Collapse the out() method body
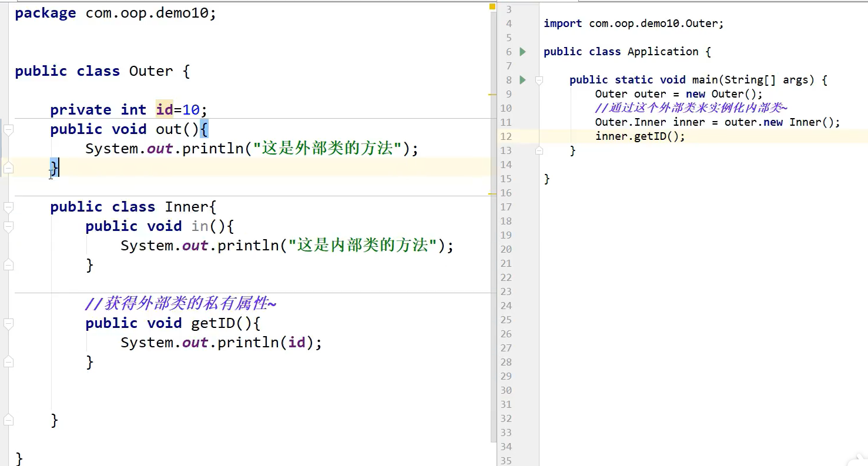This screenshot has width=868, height=466. (x=8, y=130)
